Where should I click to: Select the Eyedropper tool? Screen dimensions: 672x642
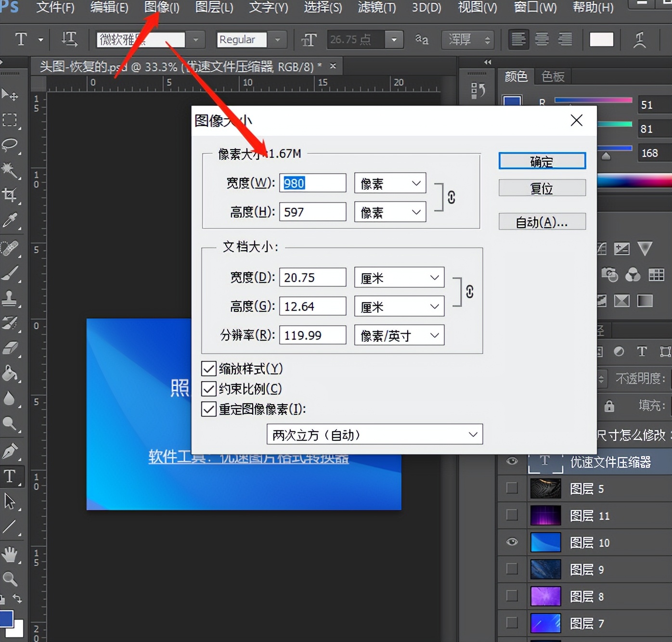click(10, 220)
